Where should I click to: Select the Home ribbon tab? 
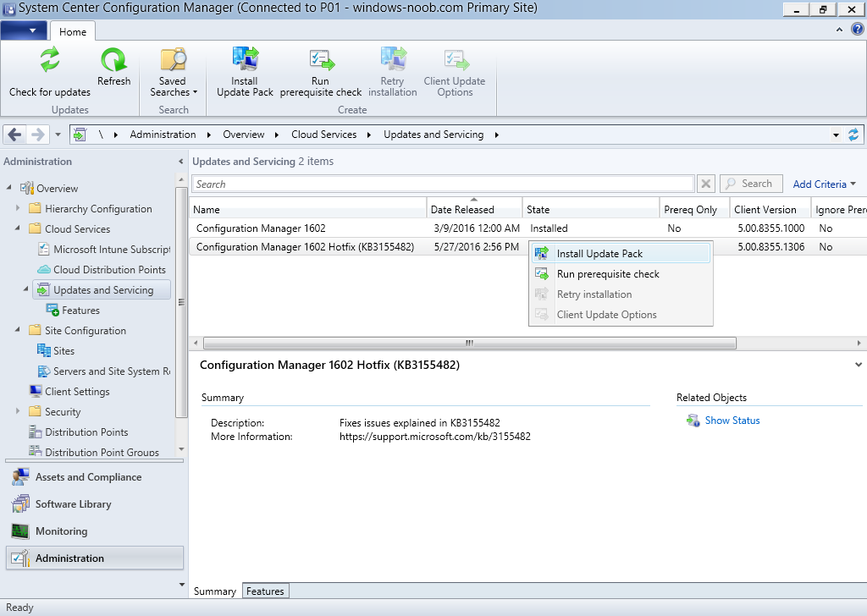73,31
